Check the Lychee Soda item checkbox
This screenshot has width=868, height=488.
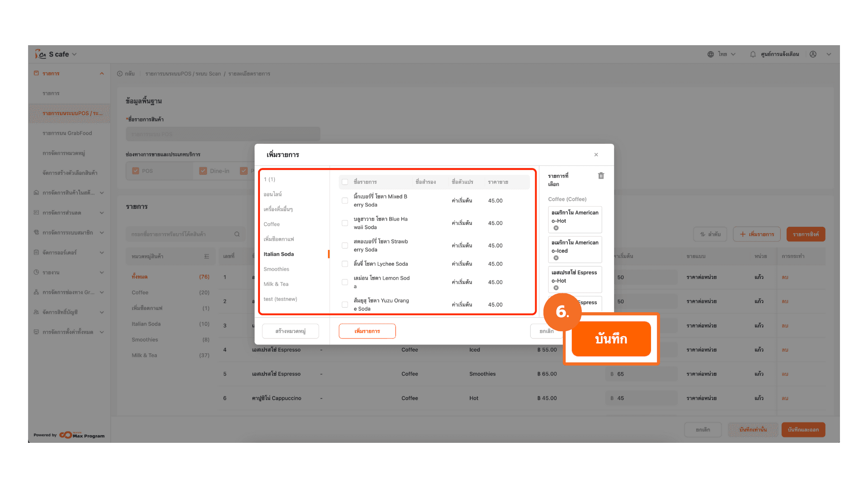(x=345, y=264)
